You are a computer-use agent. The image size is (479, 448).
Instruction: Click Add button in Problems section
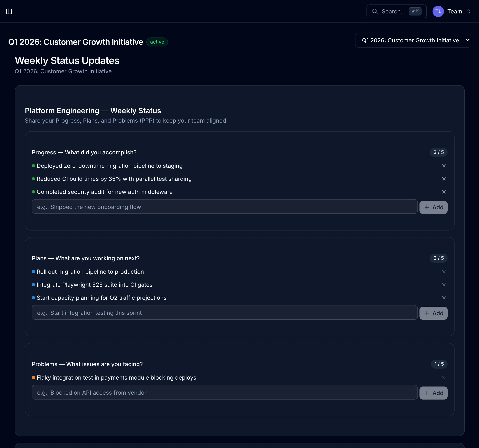pos(433,393)
